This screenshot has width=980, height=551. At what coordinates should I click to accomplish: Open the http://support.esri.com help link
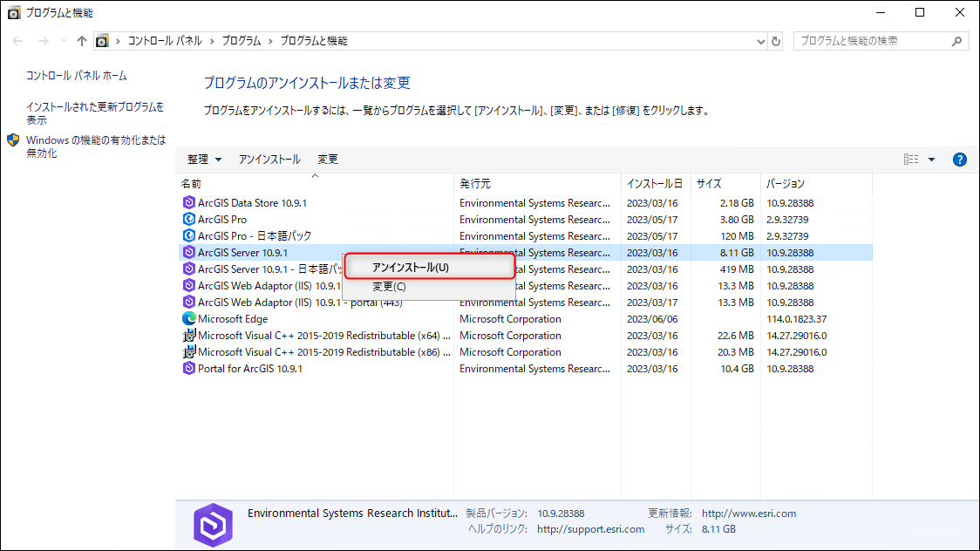coord(590,529)
